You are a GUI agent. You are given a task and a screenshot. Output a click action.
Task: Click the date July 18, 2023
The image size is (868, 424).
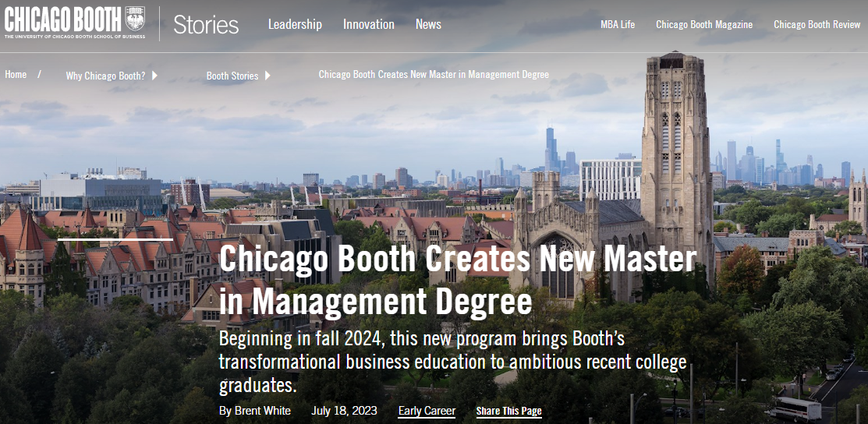pyautogui.click(x=345, y=411)
